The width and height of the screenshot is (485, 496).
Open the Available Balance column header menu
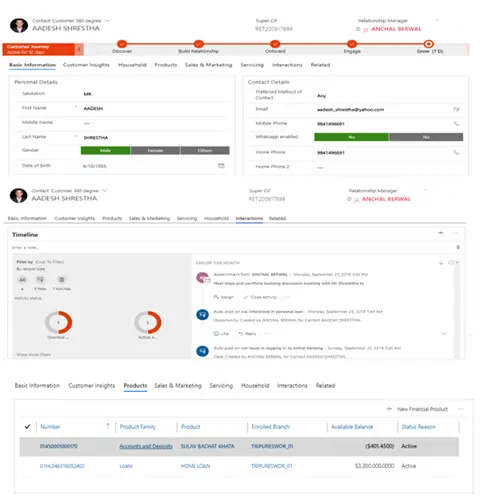[352, 426]
